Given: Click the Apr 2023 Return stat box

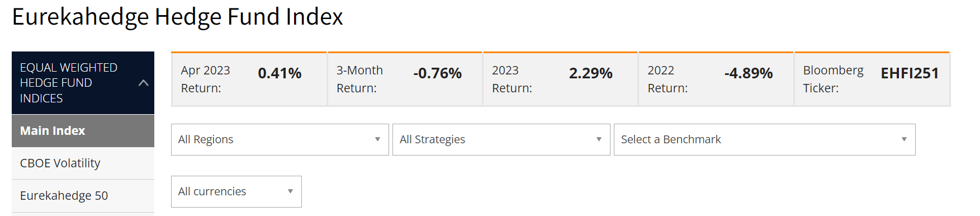Looking at the screenshot, I should click(249, 79).
